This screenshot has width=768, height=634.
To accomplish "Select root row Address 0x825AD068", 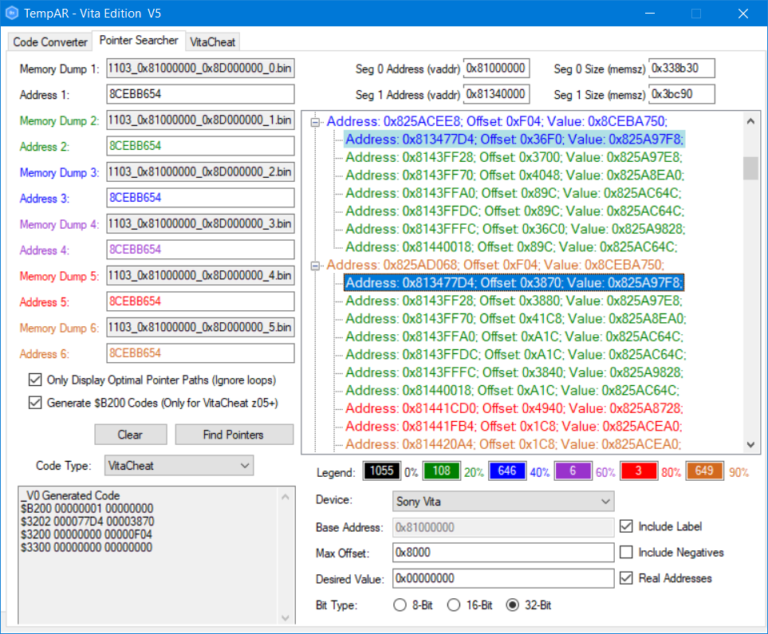I will (495, 265).
